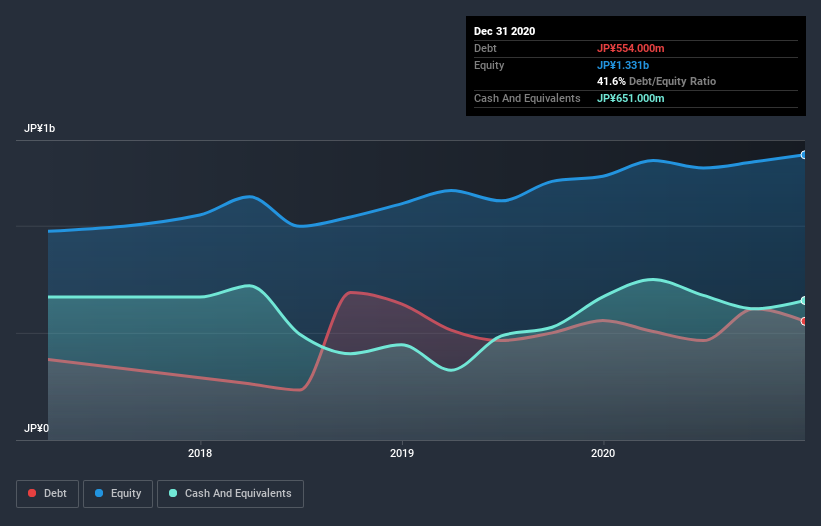Image resolution: width=821 pixels, height=526 pixels.
Task: Select the teal Cash endpoint marker
Action: [804, 300]
